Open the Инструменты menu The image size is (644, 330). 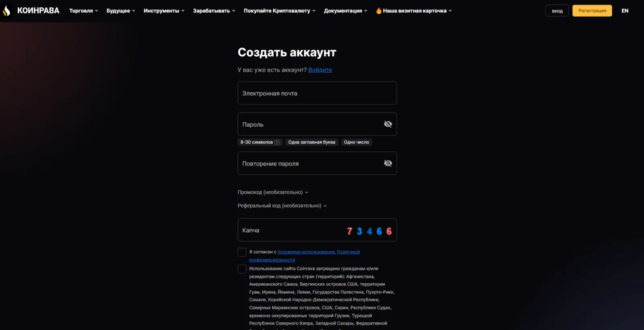[164, 11]
